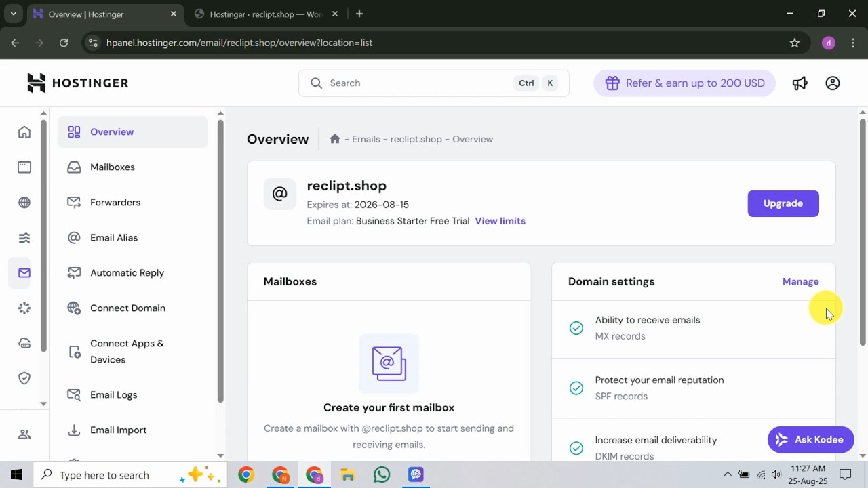Close the Overview | Hostinger tab
This screenshot has width=868, height=488.
[x=173, y=14]
